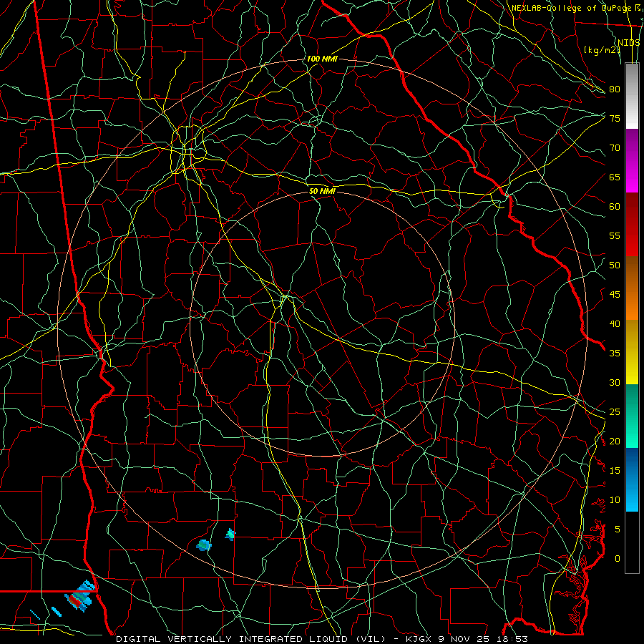Pick the purple-magenta legend segment
Screen dimensions: 644x644
(632, 161)
